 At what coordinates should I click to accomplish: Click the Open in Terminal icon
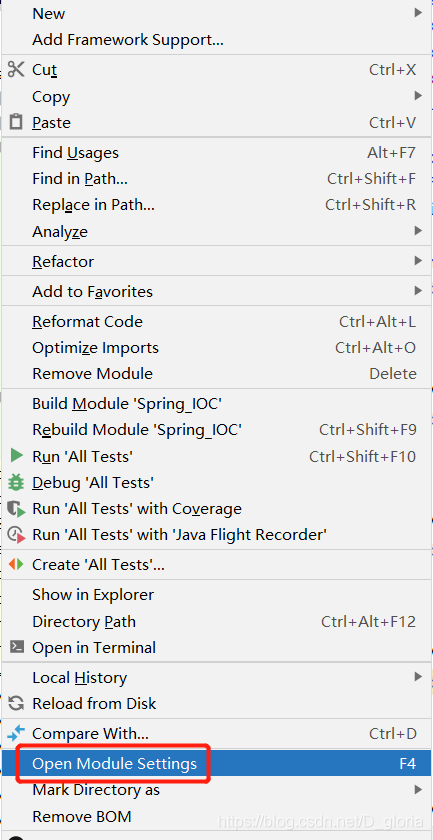click(17, 647)
